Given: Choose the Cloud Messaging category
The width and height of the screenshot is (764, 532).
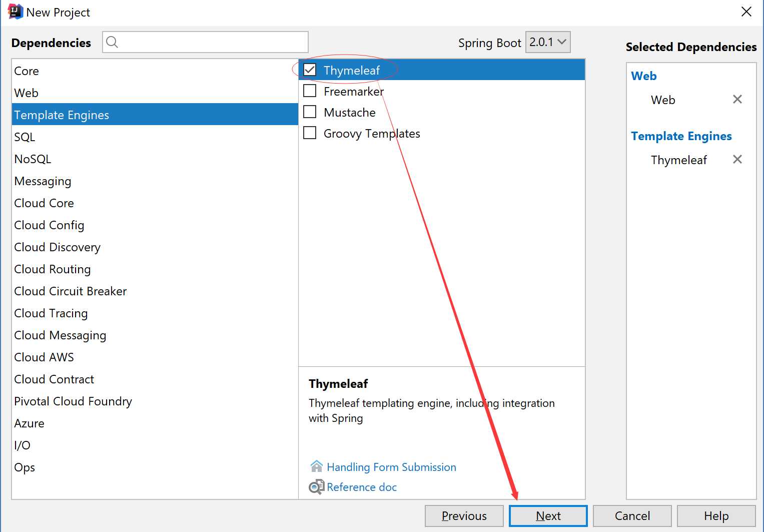Looking at the screenshot, I should tap(155, 335).
